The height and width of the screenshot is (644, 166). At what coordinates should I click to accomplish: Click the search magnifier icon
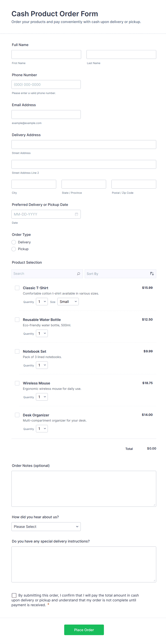click(79, 274)
